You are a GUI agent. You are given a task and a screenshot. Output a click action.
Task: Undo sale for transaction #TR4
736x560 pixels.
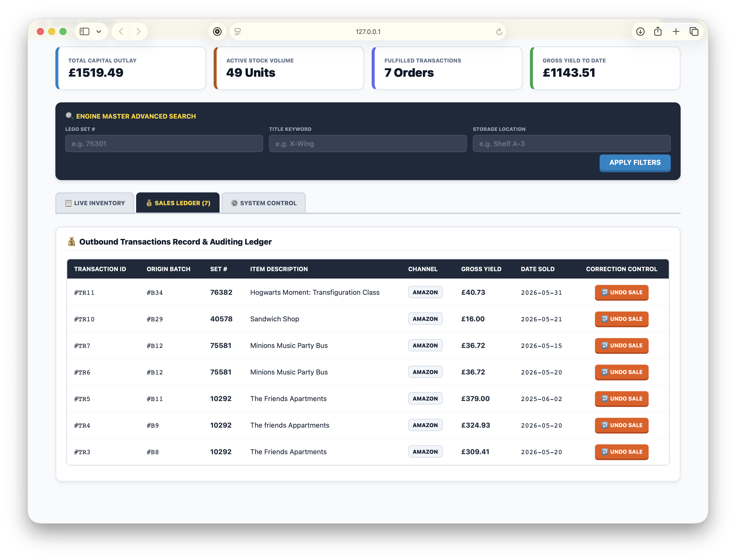(622, 425)
